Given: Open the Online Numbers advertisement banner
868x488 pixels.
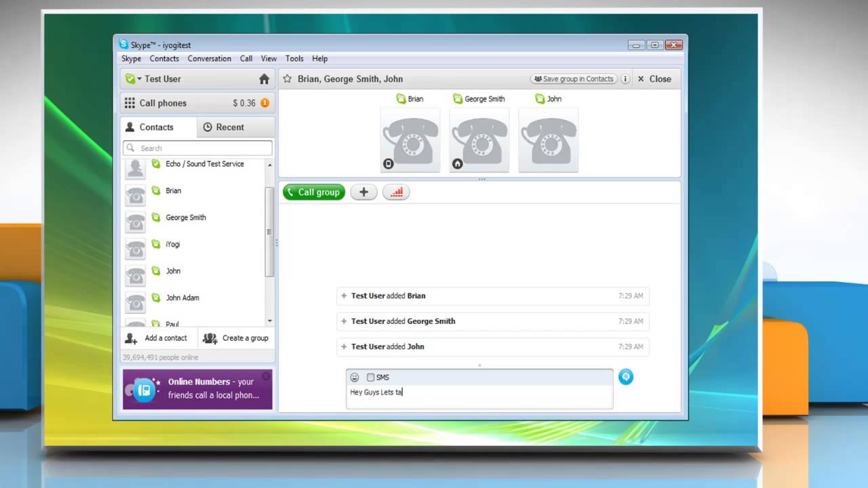Looking at the screenshot, I should 197,389.
